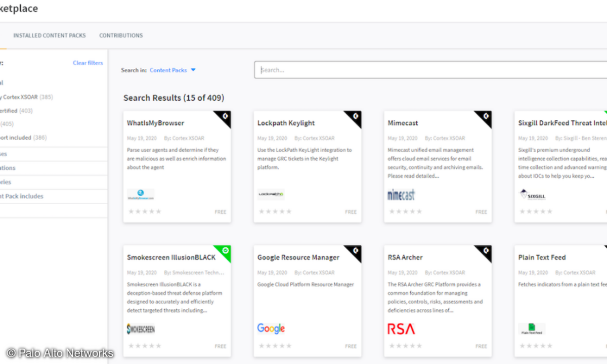Open the Smokescreen IllusionBLACK pack title
Screen dimensions: 607x364
pyautogui.click(x=171, y=257)
